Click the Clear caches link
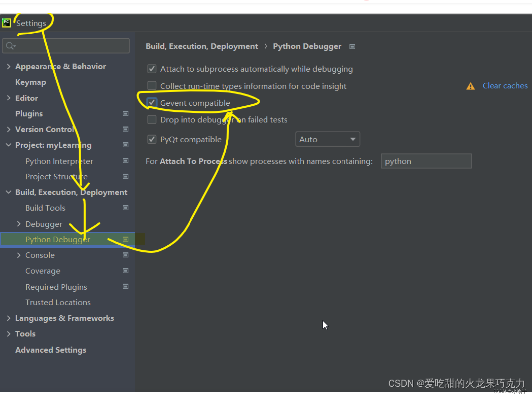 coord(505,86)
